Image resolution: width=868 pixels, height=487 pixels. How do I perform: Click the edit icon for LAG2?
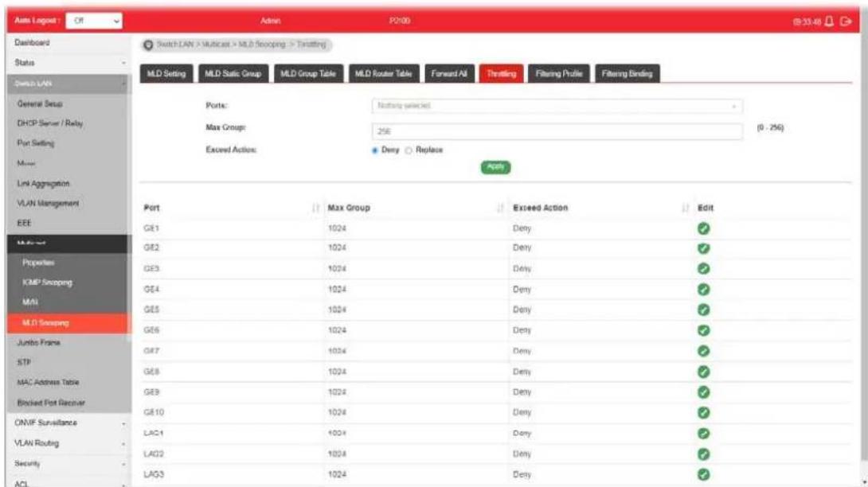pyautogui.click(x=704, y=454)
